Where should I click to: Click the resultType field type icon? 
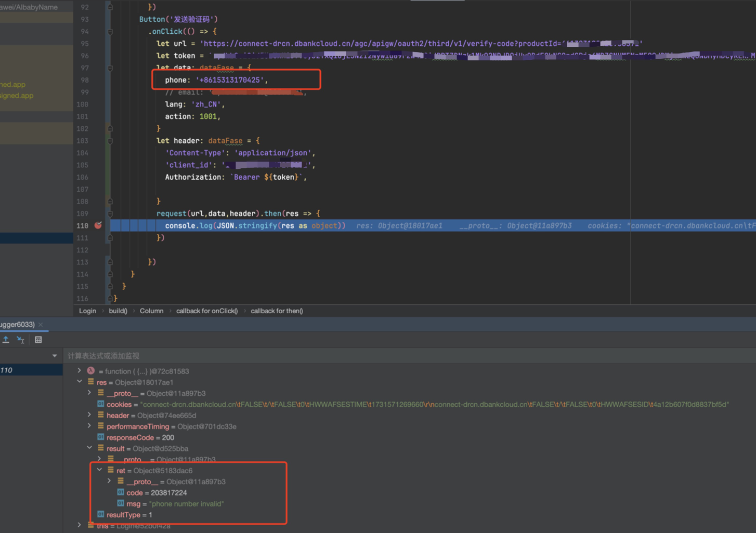(101, 514)
